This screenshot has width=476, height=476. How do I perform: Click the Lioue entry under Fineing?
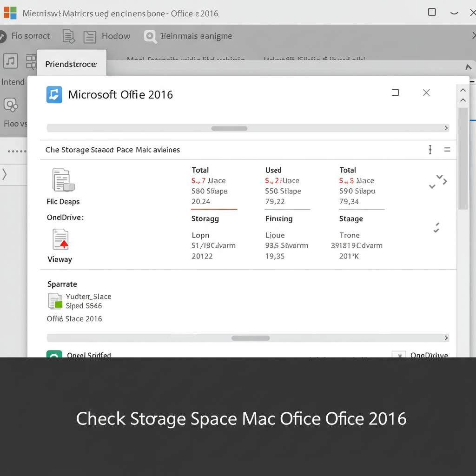(275, 235)
